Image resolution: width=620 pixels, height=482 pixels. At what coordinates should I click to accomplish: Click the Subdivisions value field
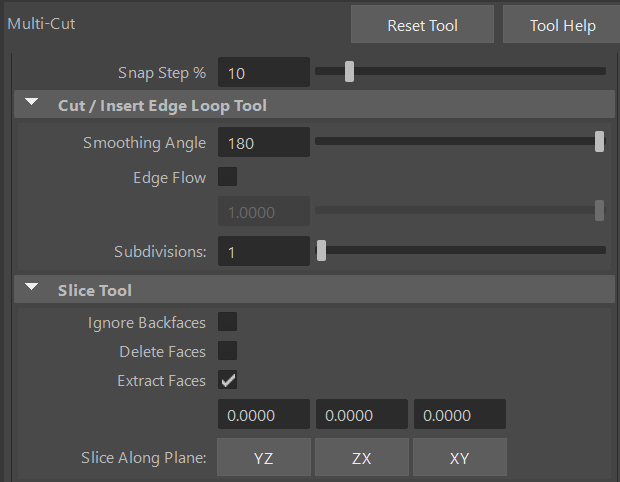point(263,252)
